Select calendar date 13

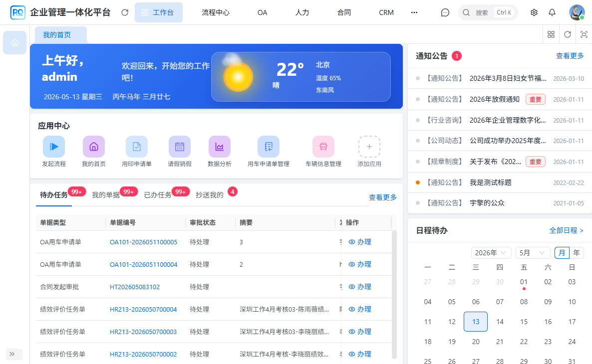[x=476, y=322]
